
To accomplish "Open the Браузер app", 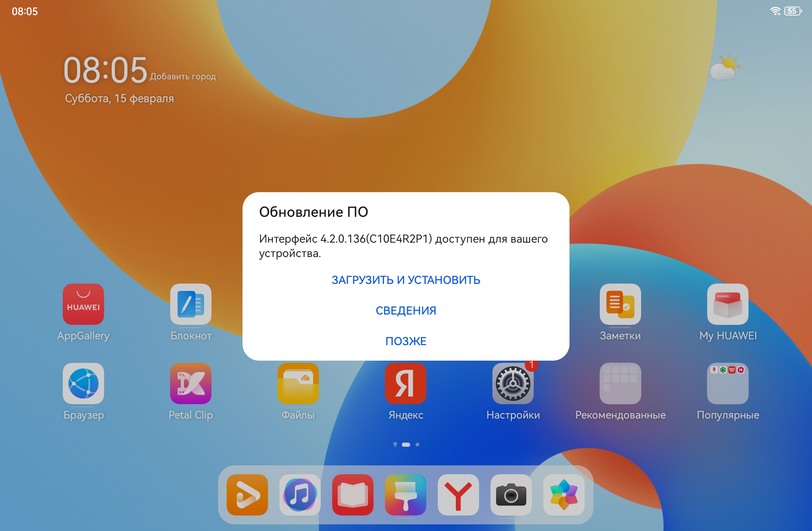I will coord(83,383).
